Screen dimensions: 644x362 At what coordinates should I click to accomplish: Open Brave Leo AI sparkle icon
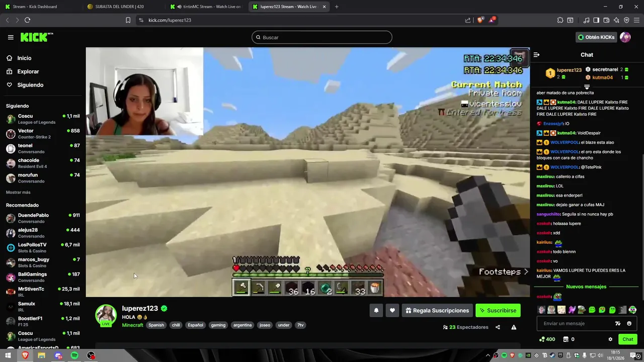[616, 20]
